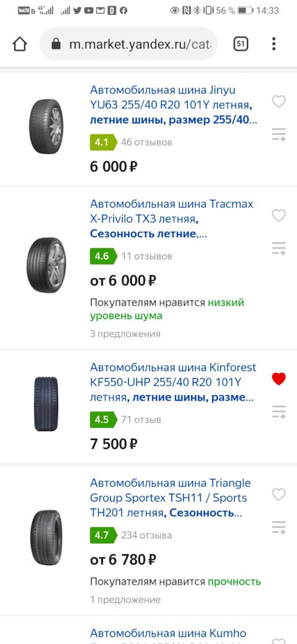Add Triangle Sportex TSH11 to comparison list

pos(279,528)
